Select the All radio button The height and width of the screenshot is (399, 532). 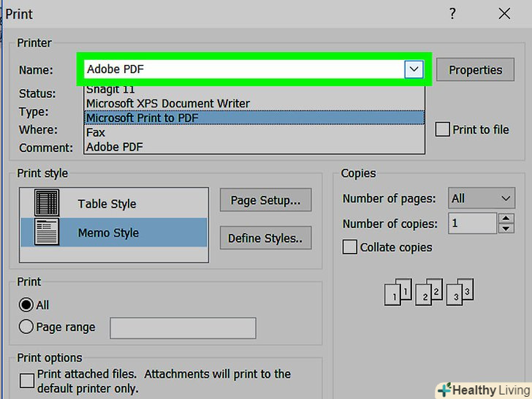(x=26, y=305)
